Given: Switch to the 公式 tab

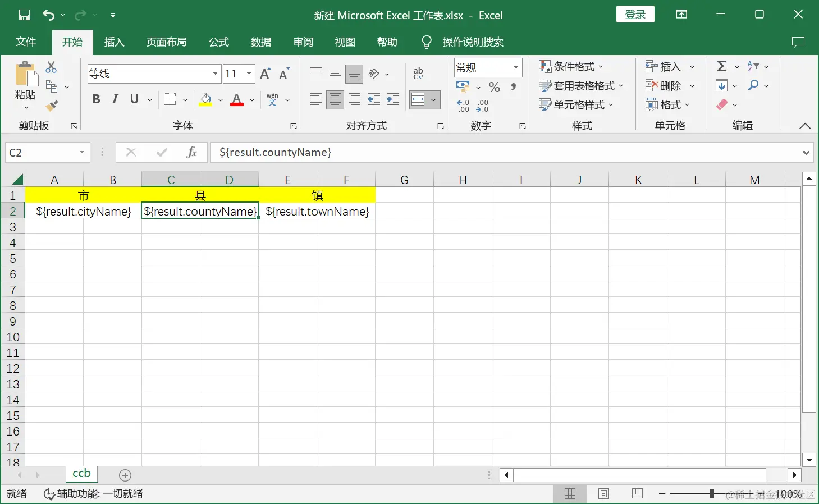Looking at the screenshot, I should pyautogui.click(x=219, y=42).
